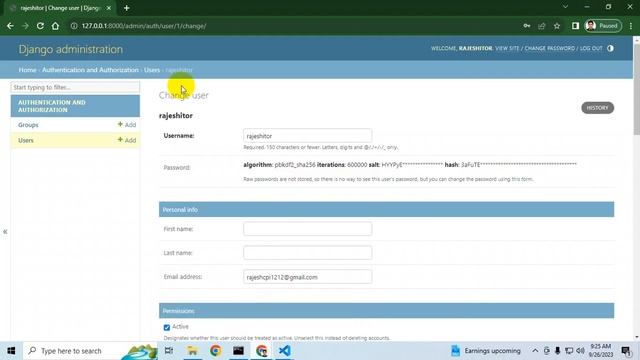Click the First name field
The image size is (640, 360).
307,229
